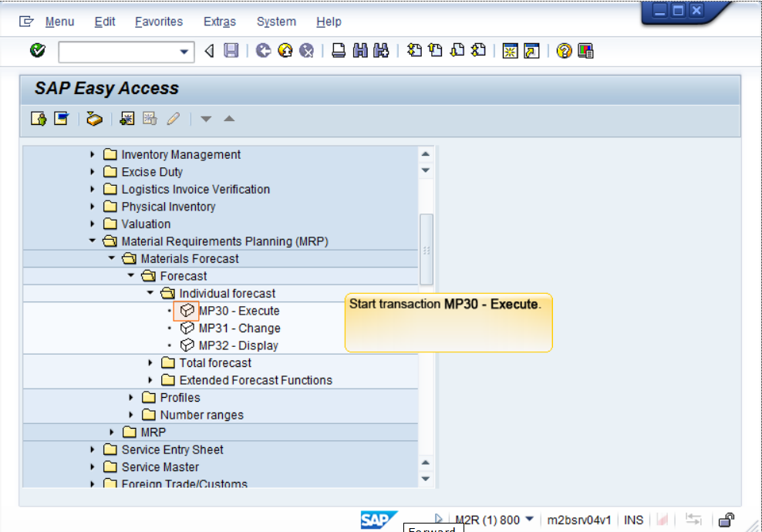
Task: Click the INS insert mode indicator
Action: [x=633, y=520]
